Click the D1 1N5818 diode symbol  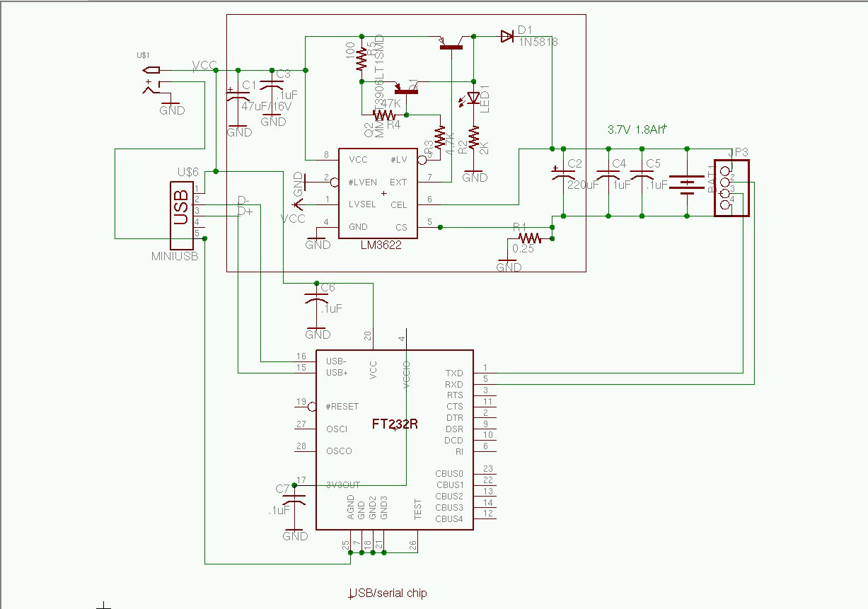pos(506,35)
